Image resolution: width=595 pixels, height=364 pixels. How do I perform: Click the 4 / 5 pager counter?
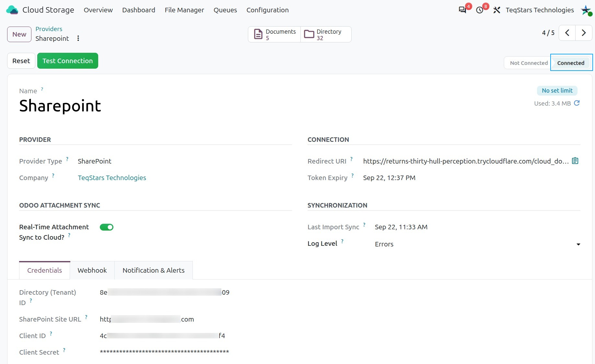point(548,33)
